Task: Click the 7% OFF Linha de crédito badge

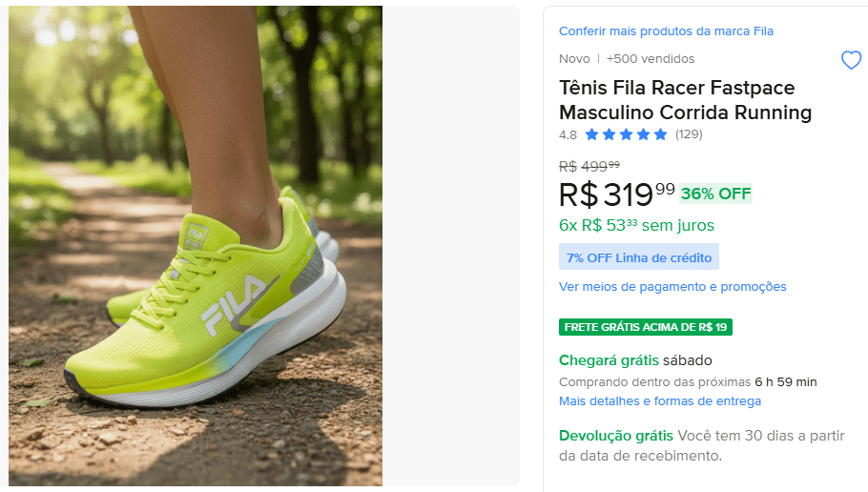Action: [639, 257]
